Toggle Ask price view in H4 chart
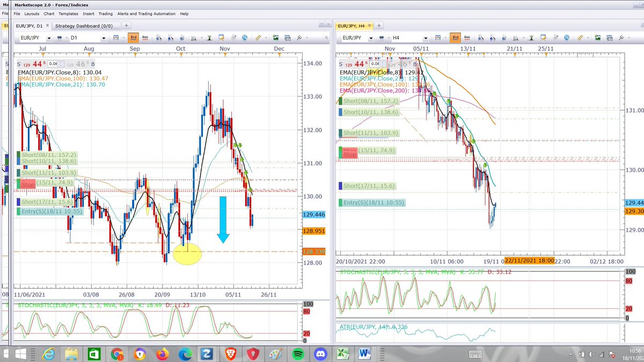Viewport: 644px width, 362px height. click(467, 38)
